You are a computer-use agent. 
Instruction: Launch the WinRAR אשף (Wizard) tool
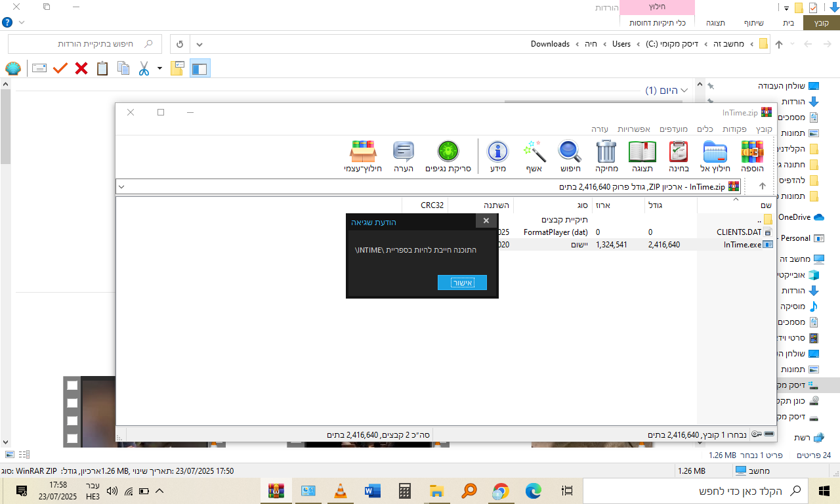pyautogui.click(x=534, y=157)
